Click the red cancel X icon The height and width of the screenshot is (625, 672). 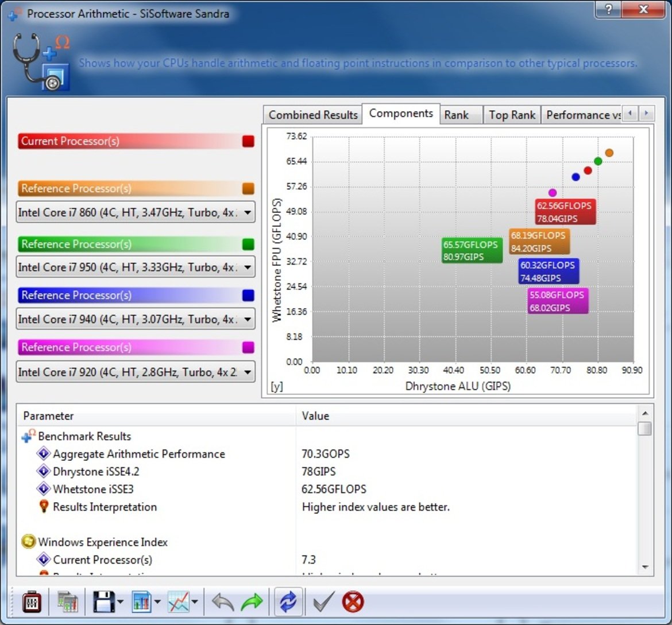pos(353,602)
